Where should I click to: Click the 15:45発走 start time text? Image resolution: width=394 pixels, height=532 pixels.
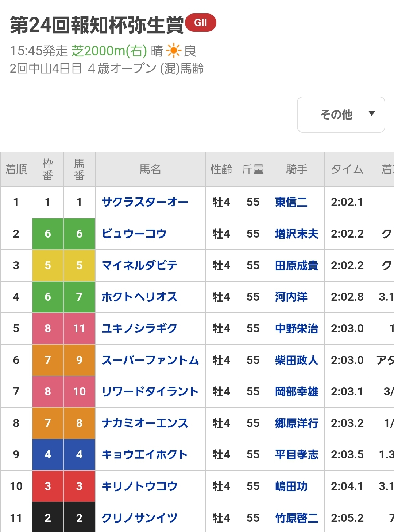(39, 51)
